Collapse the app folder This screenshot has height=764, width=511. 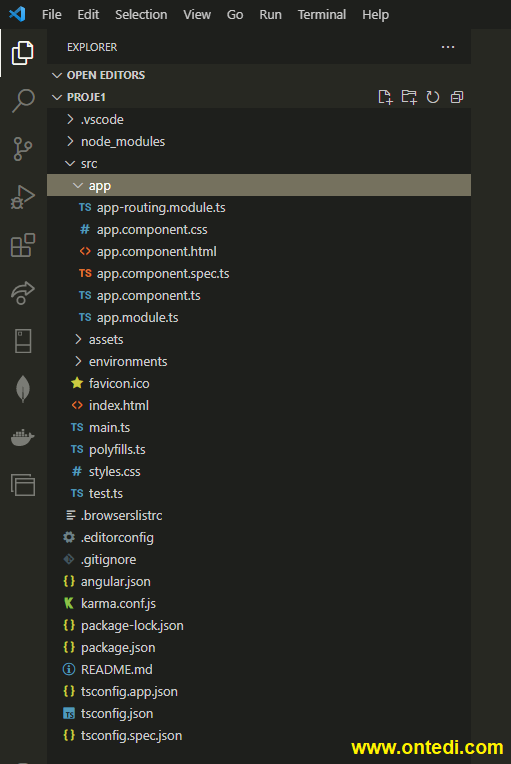tap(259, 185)
